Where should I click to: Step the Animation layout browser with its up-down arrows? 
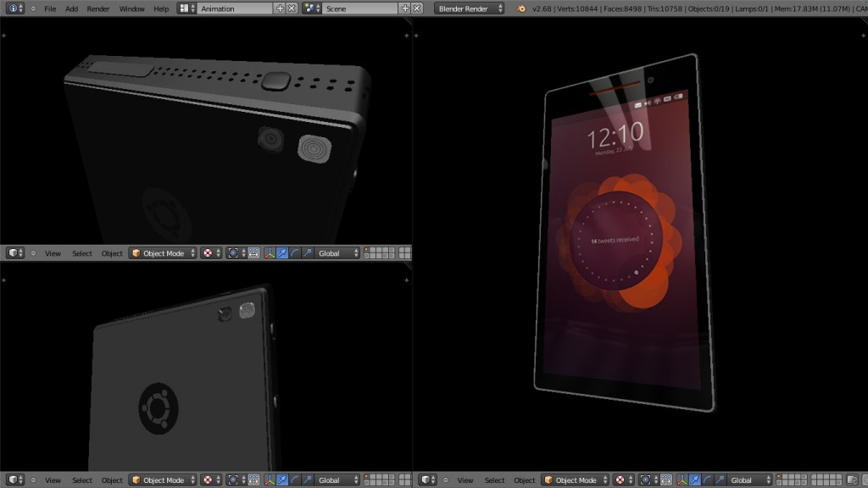(193, 8)
